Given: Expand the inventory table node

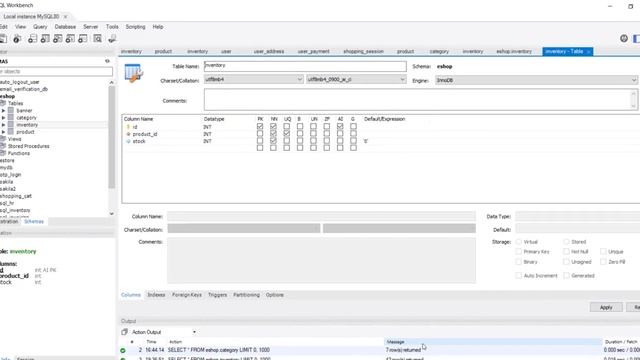Looking at the screenshot, I should click(3, 125).
